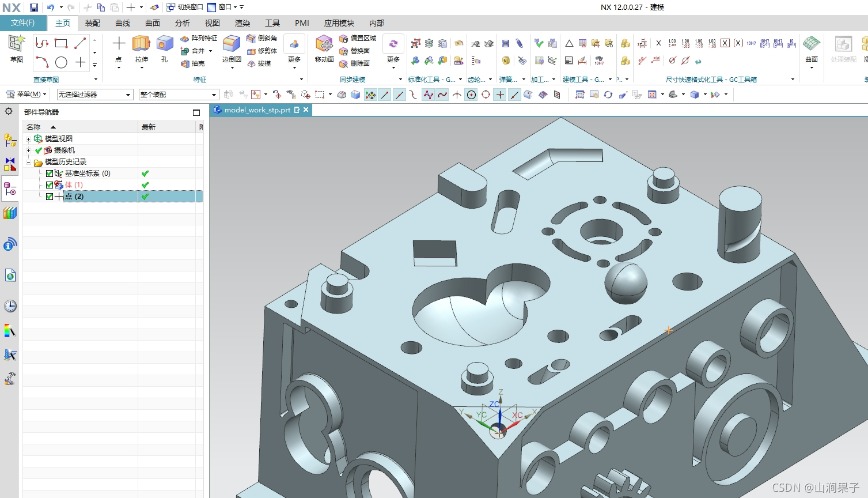Toggle the End Point snap option

(385, 95)
